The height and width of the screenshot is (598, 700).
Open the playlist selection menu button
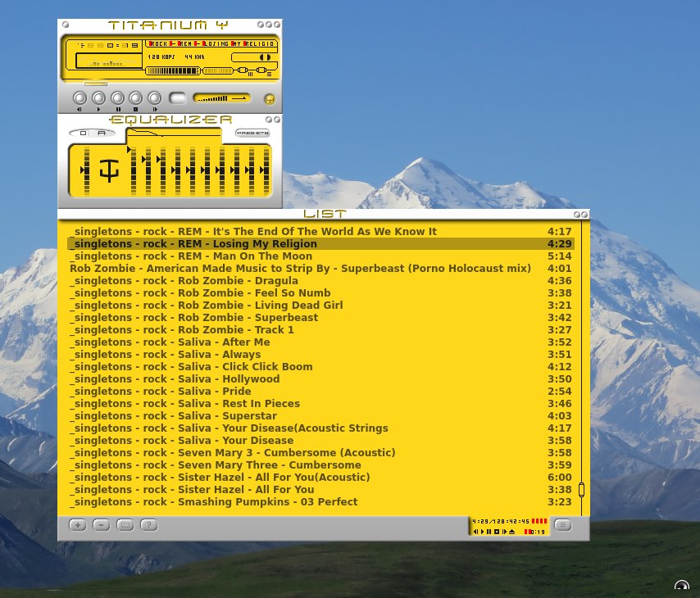[125, 525]
